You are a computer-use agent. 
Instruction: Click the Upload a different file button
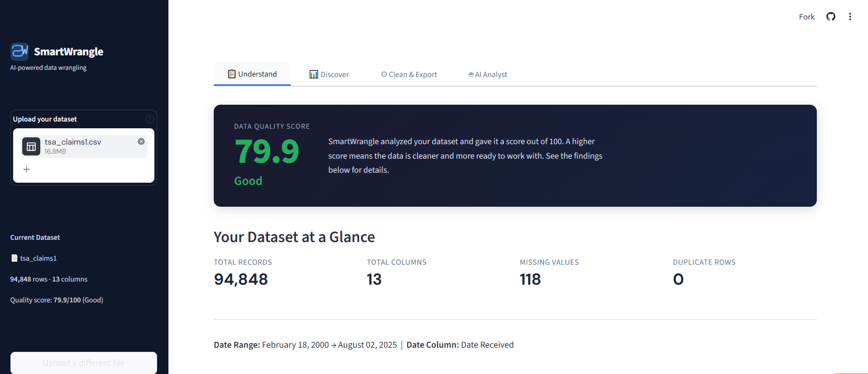click(x=84, y=363)
